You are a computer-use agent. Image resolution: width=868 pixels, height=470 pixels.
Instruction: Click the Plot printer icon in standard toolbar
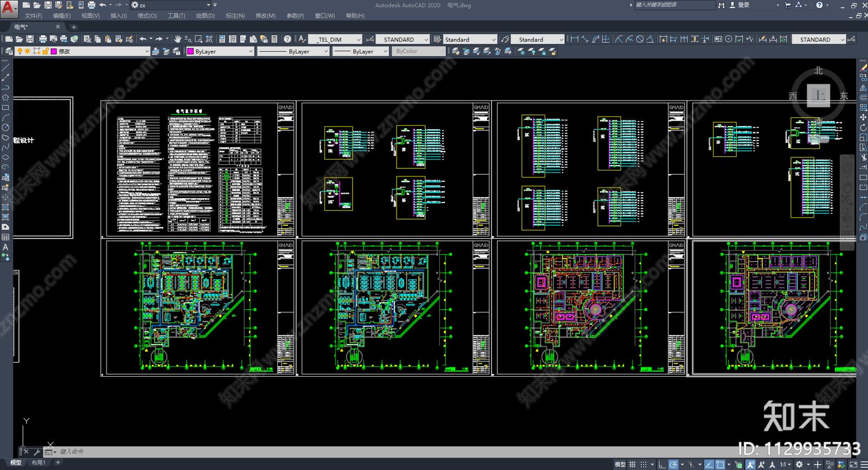[x=43, y=39]
